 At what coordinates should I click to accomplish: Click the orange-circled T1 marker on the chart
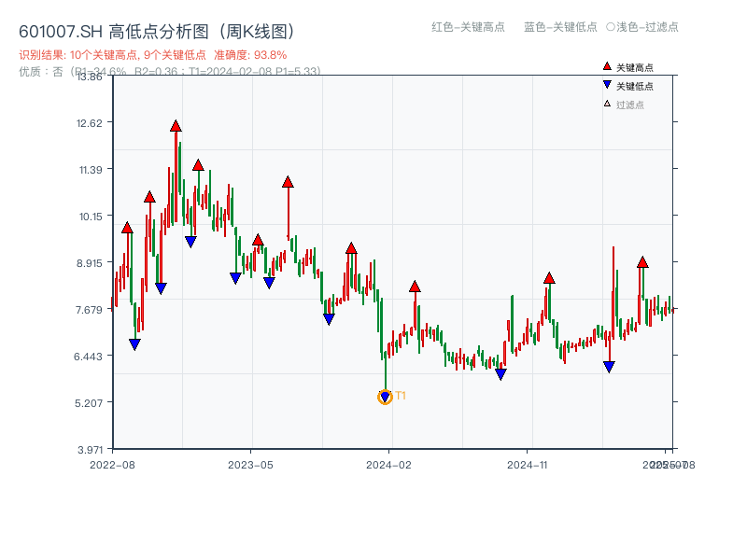pyautogui.click(x=384, y=397)
